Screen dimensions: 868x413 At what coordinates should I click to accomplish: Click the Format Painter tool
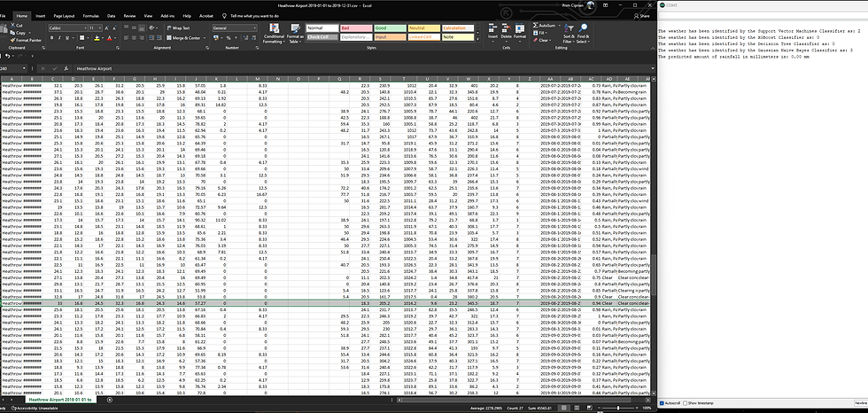pyautogui.click(x=26, y=41)
